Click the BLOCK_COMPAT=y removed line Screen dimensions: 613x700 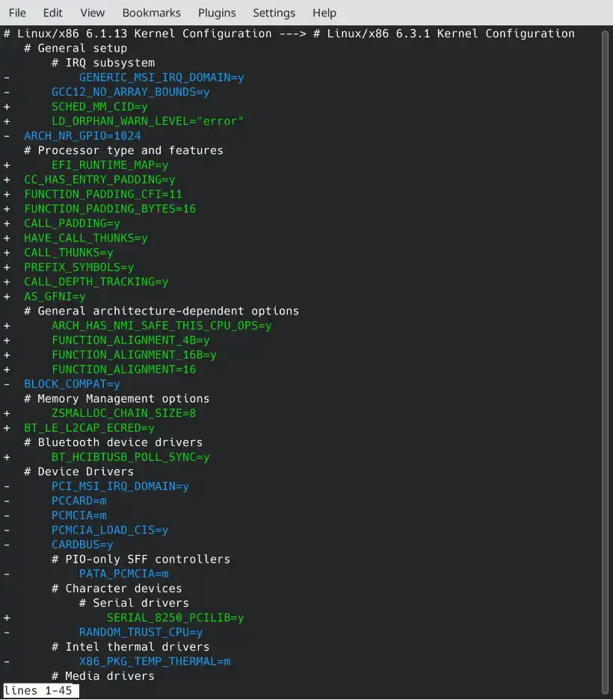coord(72,384)
